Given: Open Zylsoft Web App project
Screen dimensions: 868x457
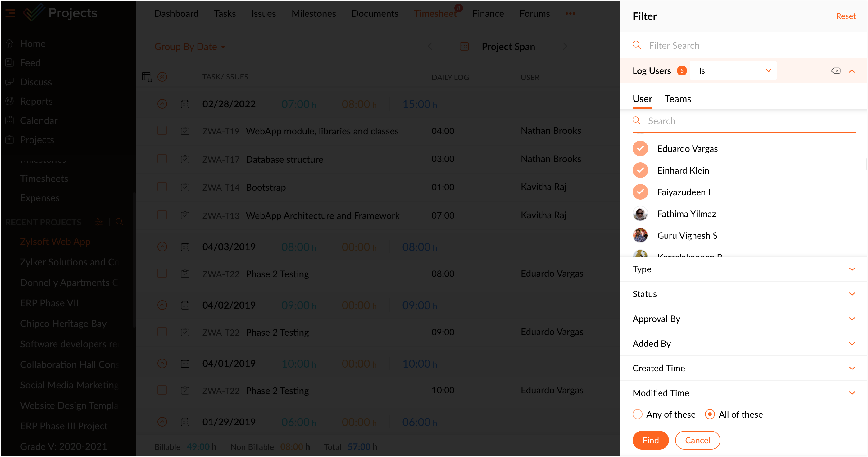Looking at the screenshot, I should coord(55,242).
